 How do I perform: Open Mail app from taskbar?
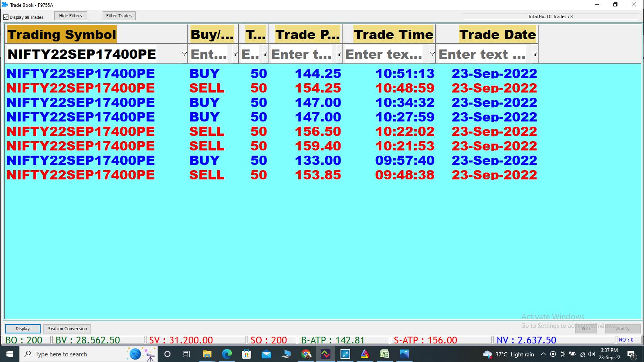[266, 354]
